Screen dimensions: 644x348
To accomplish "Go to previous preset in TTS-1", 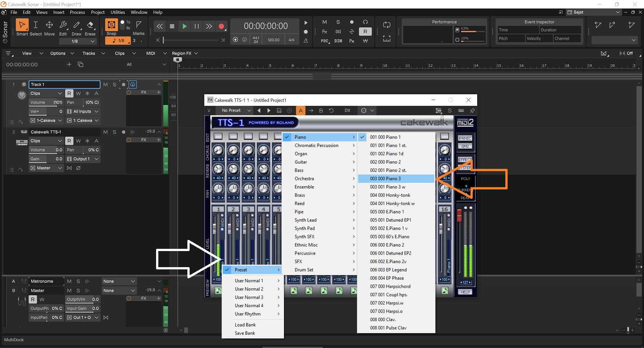I will pos(259,110).
